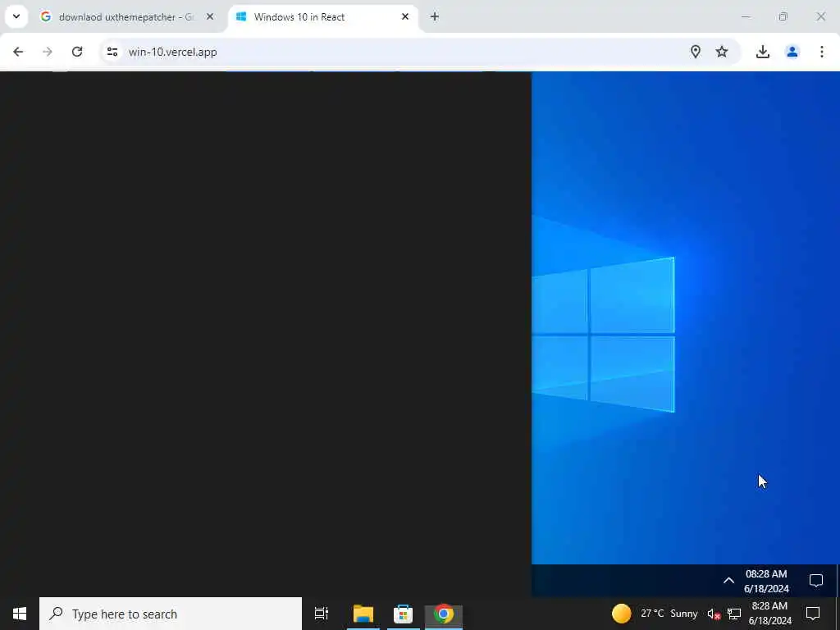Select the Windows 10 in React tab
840x630 pixels.
point(323,17)
